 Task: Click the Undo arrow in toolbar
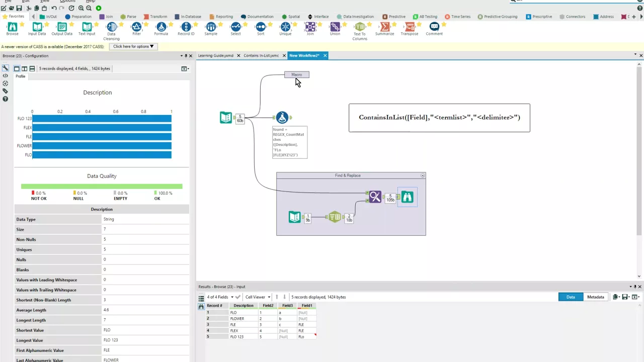(x=54, y=8)
